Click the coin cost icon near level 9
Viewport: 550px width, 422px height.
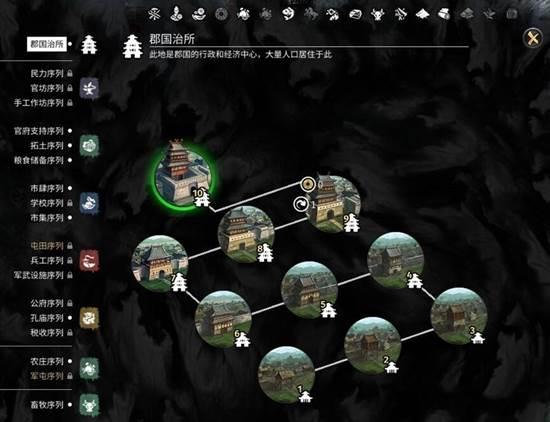click(x=308, y=183)
